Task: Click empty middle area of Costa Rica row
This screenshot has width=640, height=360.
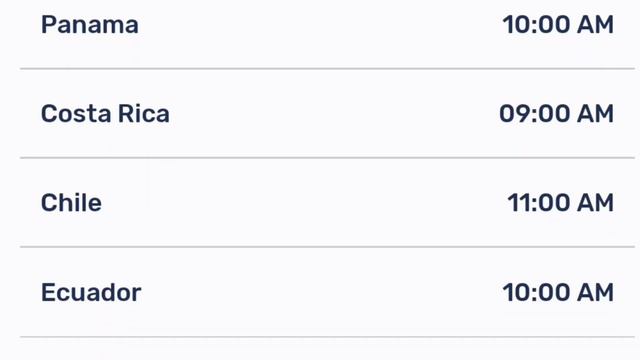Action: pos(334,113)
